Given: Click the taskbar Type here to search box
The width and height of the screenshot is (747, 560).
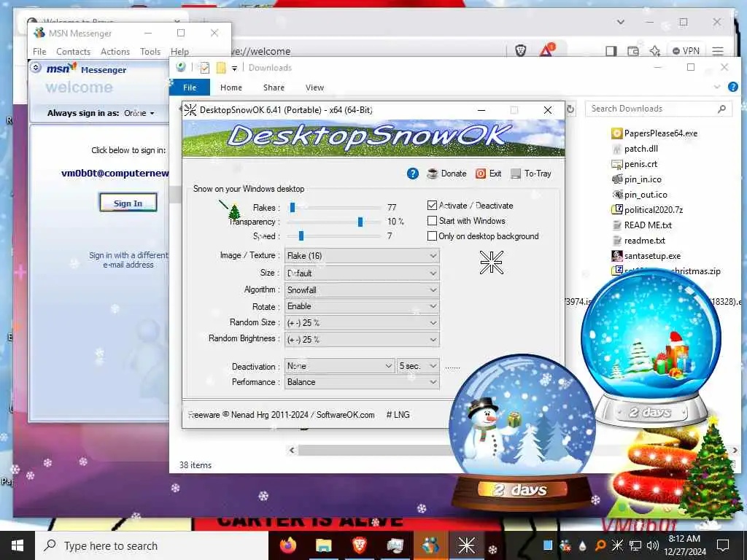Looking at the screenshot, I should pyautogui.click(x=152, y=545).
